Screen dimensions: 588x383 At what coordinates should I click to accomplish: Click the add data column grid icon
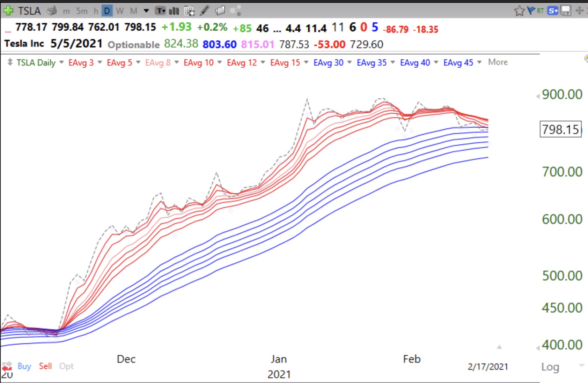[189, 11]
